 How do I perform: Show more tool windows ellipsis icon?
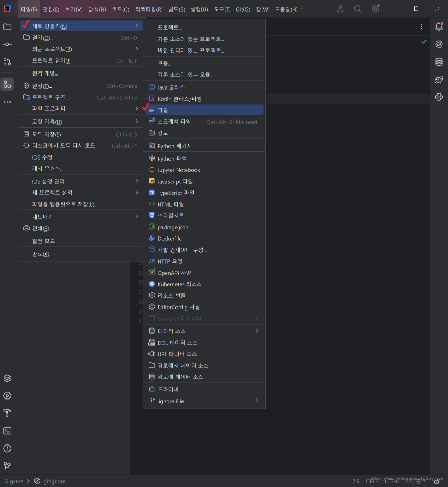pos(7,102)
